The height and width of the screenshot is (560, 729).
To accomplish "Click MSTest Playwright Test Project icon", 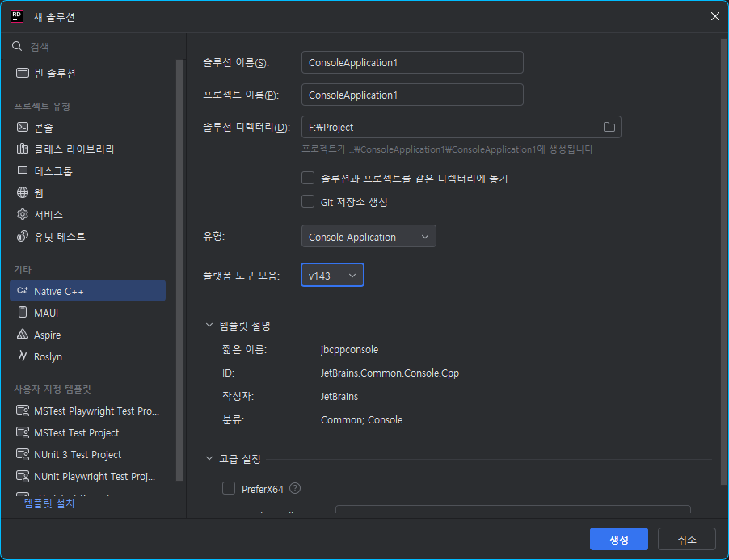I will [23, 411].
